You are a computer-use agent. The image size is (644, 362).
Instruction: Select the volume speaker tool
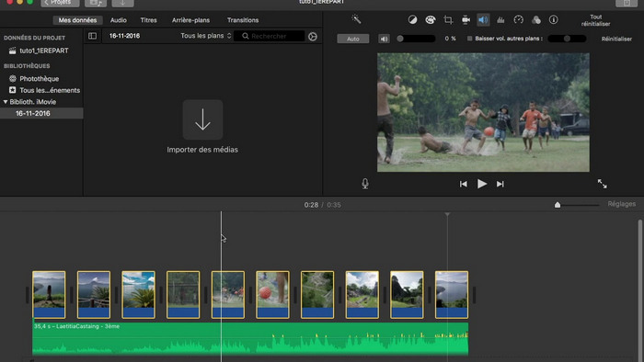pos(483,19)
